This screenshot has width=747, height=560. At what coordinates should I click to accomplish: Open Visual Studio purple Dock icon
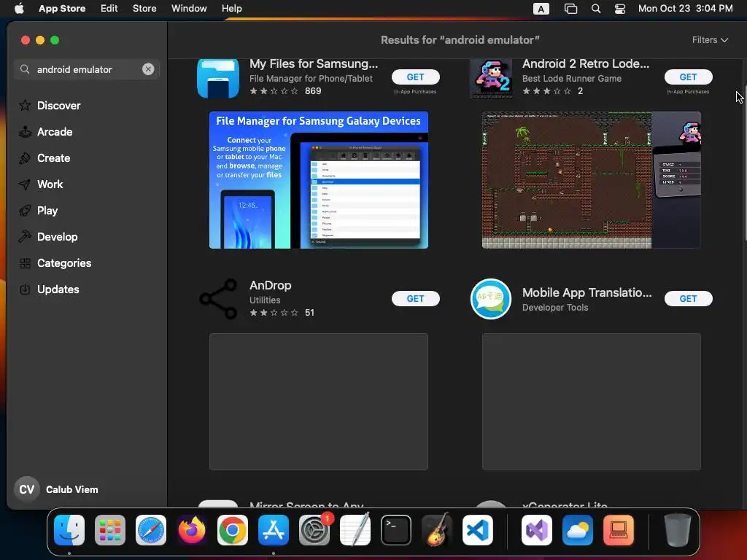pyautogui.click(x=537, y=529)
